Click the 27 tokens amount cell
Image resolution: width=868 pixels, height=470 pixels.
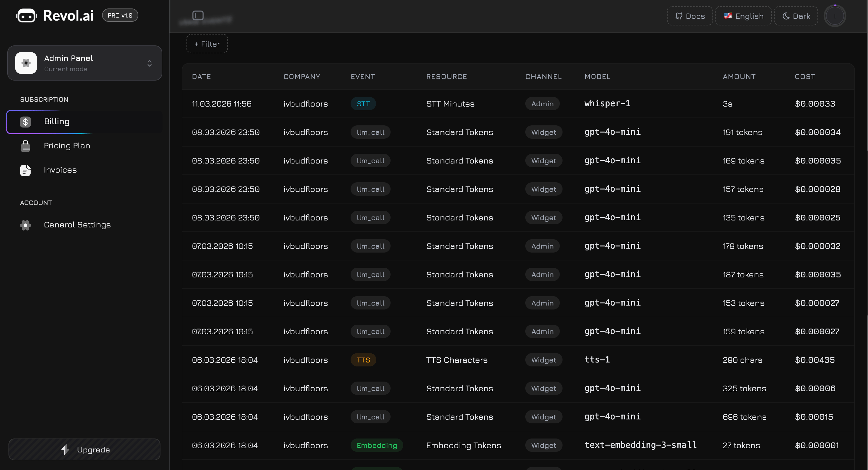tap(741, 445)
